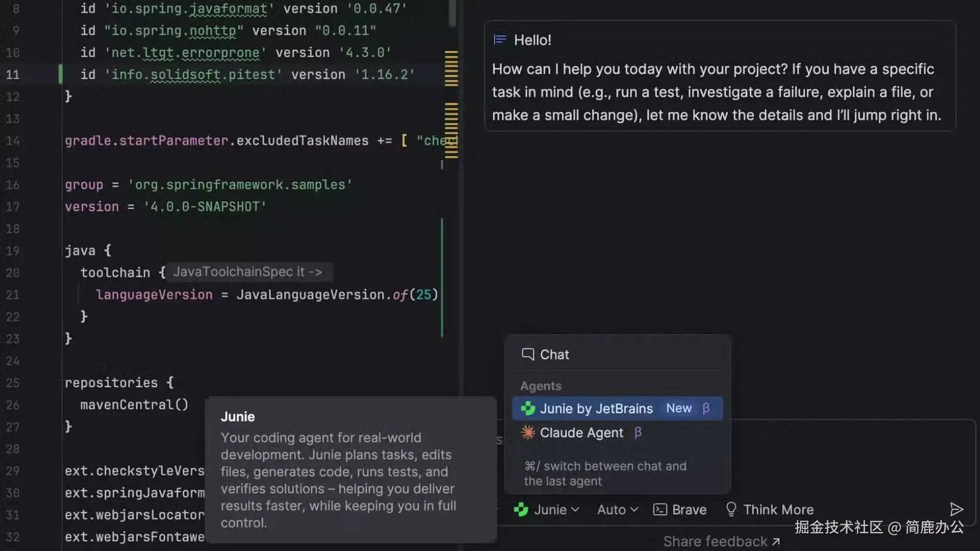Click the beta badge next to Claude Agent
This screenshot has height=551, width=980.
pos(638,433)
